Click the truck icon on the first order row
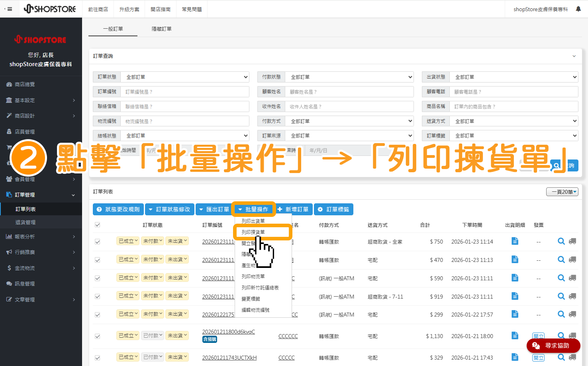588x366 pixels. coord(573,241)
